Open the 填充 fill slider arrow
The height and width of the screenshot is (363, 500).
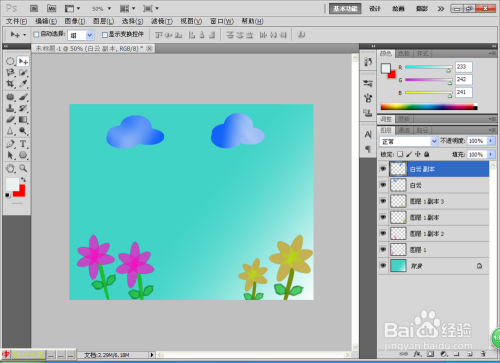coord(491,154)
